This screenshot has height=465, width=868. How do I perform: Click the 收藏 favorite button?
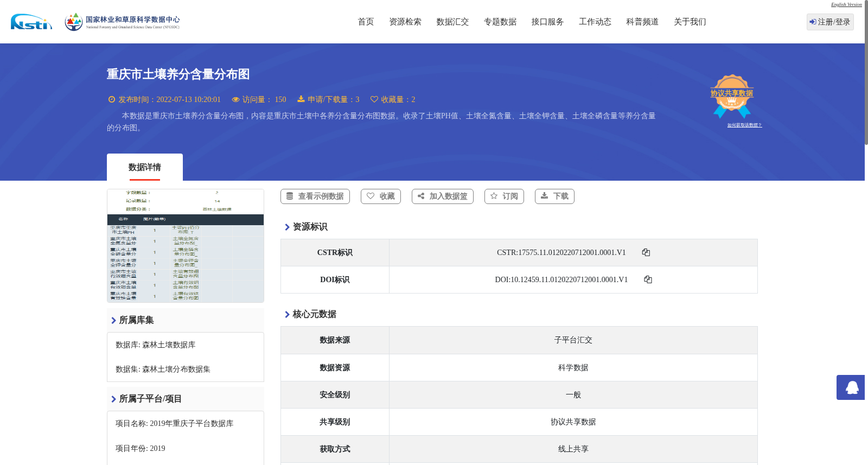tap(381, 196)
